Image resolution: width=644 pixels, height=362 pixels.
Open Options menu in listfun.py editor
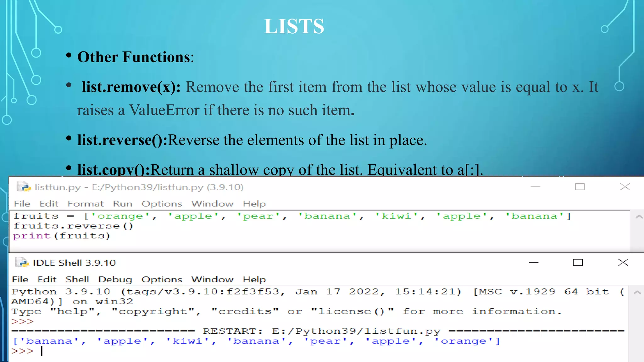(162, 204)
